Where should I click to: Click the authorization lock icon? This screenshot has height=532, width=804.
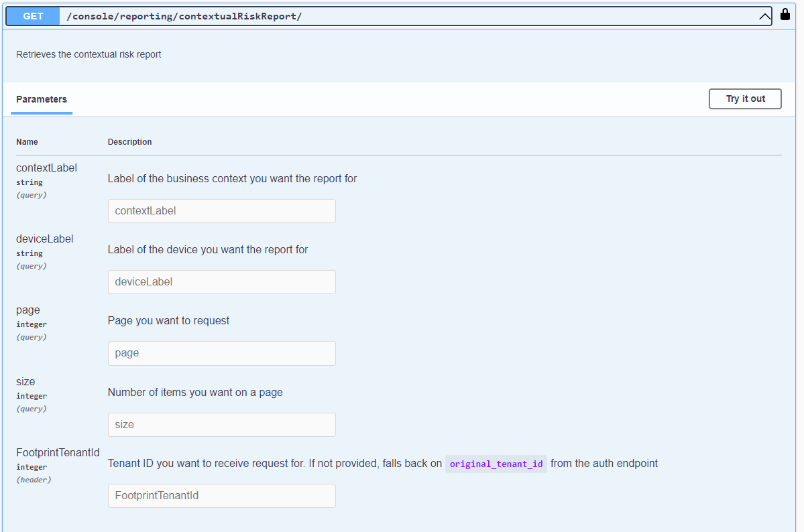click(x=785, y=15)
